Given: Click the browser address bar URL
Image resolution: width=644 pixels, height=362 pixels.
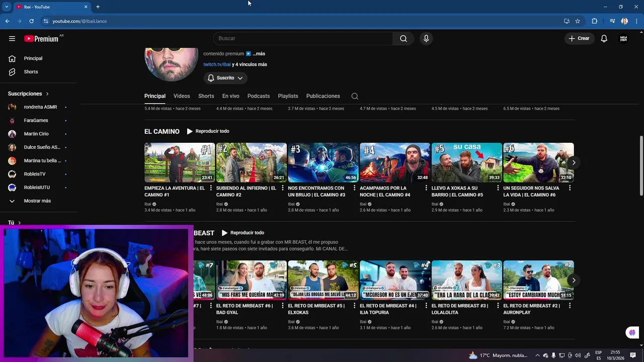Looking at the screenshot, I should [79, 21].
